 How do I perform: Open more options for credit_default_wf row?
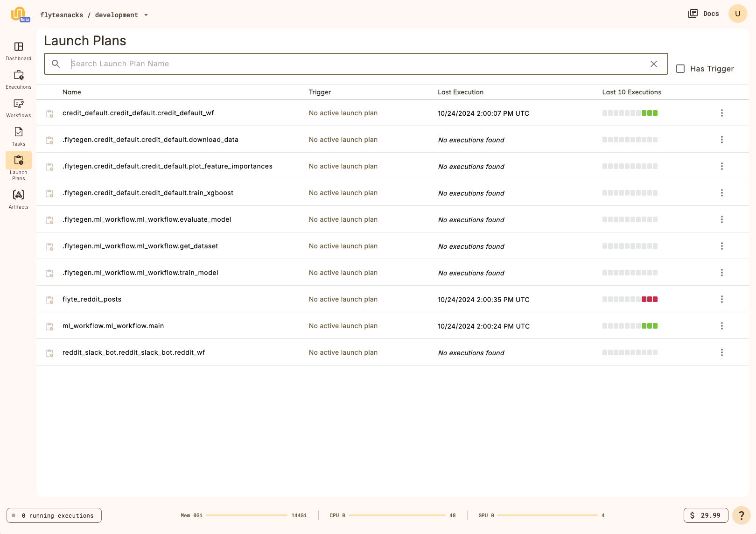pos(721,113)
